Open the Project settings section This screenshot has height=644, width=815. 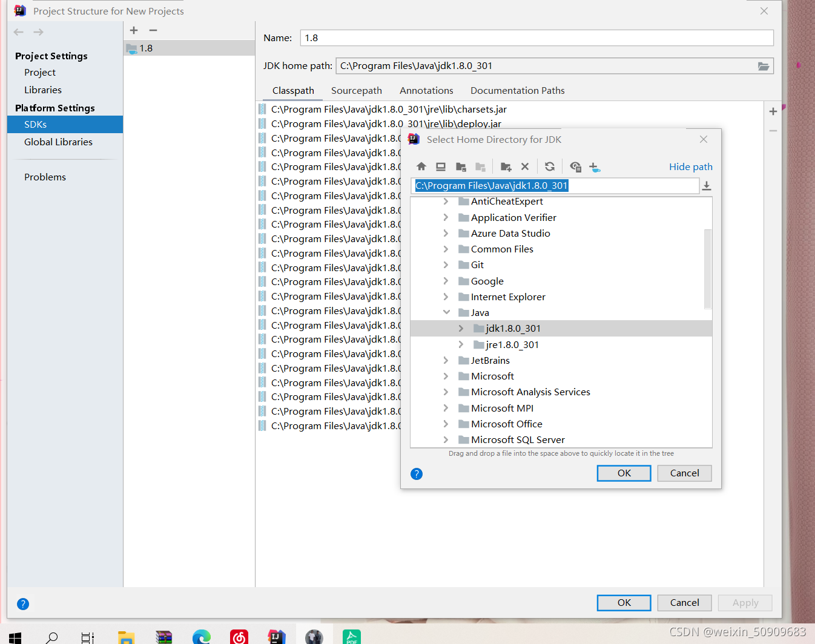(40, 73)
